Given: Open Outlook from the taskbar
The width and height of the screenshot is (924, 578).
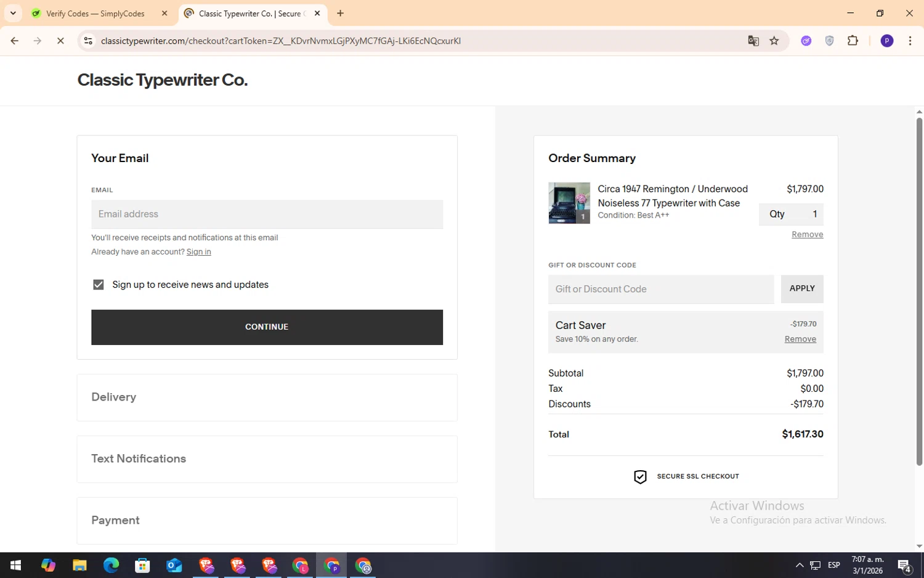Looking at the screenshot, I should (174, 565).
